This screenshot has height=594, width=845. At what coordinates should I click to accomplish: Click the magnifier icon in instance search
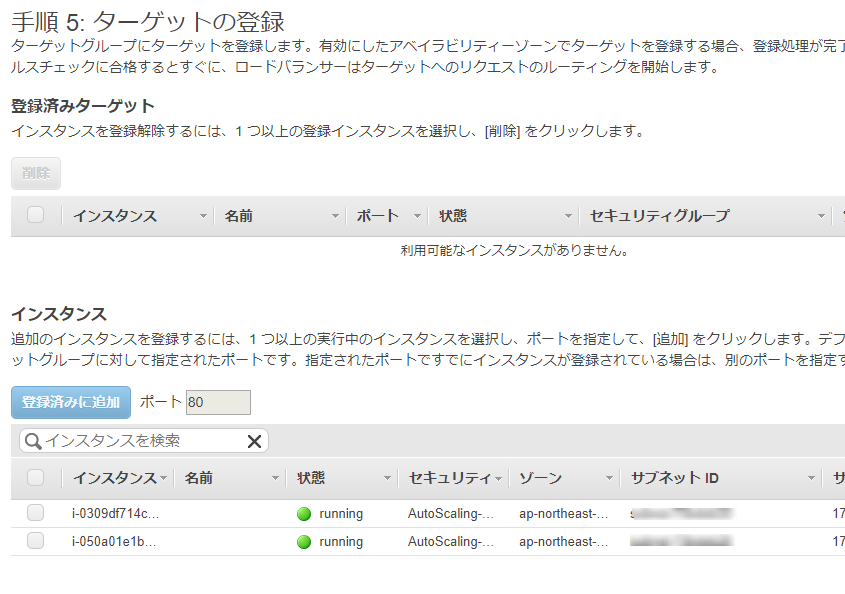point(33,441)
